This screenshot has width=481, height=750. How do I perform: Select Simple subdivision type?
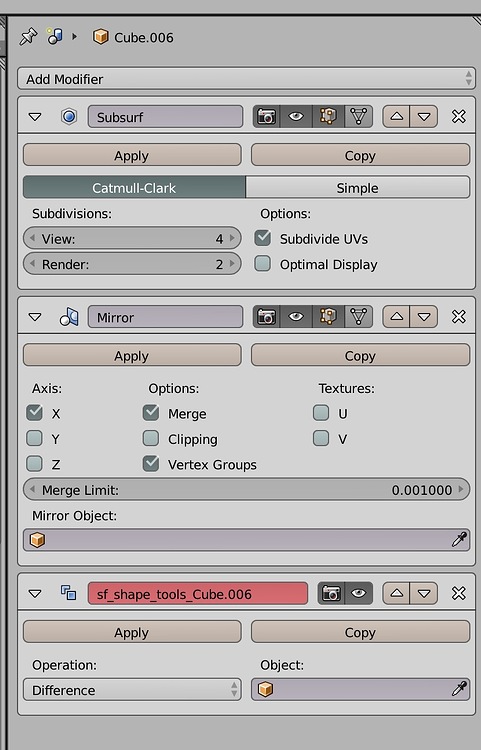pos(358,188)
